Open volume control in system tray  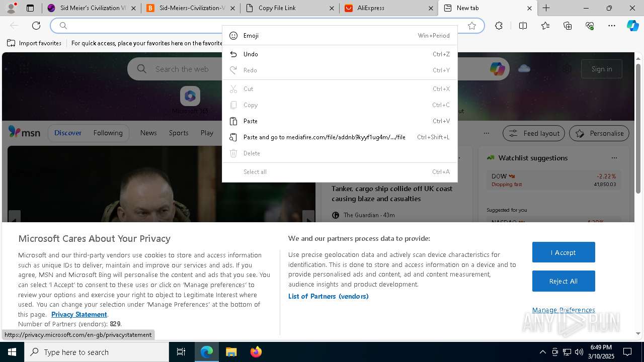pyautogui.click(x=579, y=352)
